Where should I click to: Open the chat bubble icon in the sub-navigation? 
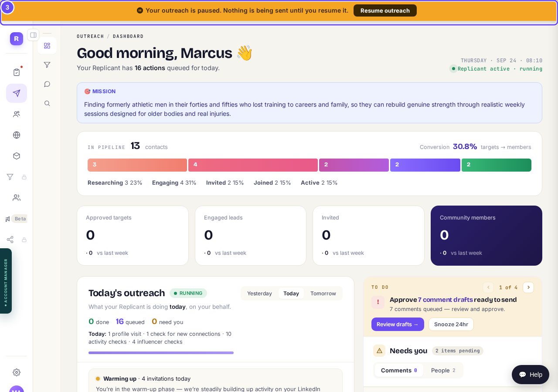47,84
